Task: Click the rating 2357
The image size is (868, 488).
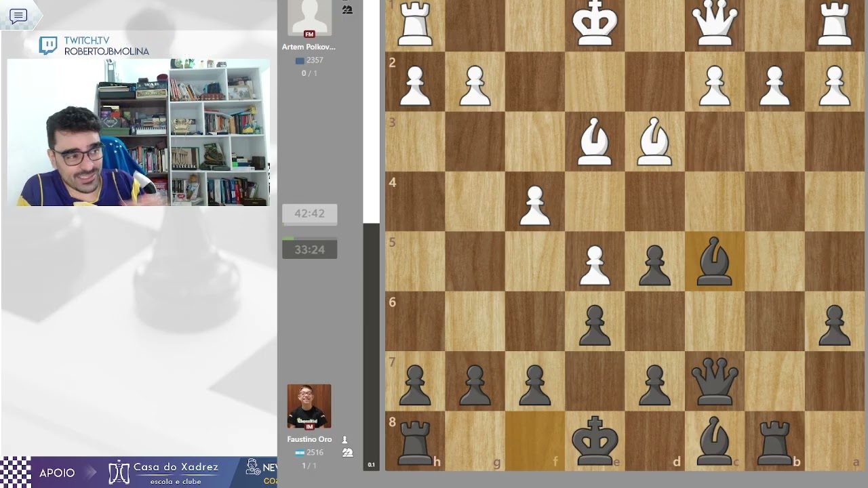Action: (x=314, y=60)
